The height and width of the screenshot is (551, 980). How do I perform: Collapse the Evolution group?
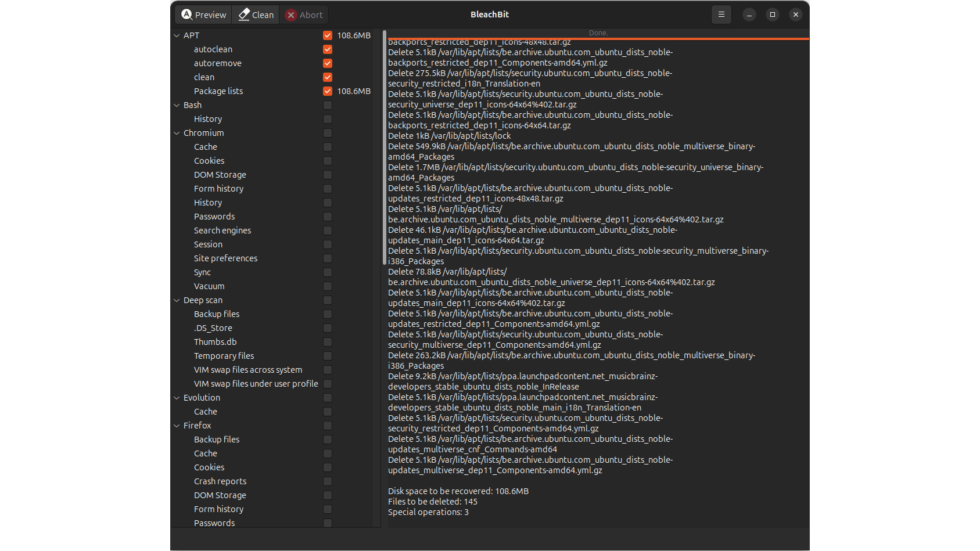(177, 398)
